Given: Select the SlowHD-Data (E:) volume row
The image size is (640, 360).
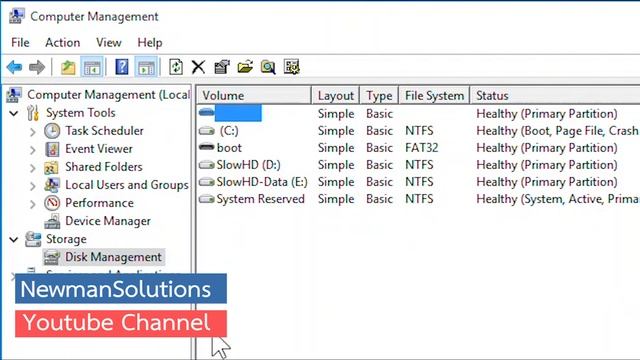Looking at the screenshot, I should click(x=418, y=182).
